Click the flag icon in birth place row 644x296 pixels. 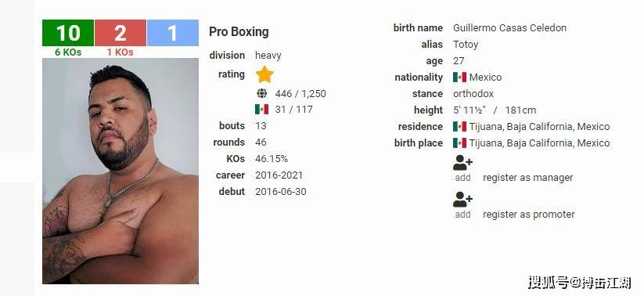[459, 143]
